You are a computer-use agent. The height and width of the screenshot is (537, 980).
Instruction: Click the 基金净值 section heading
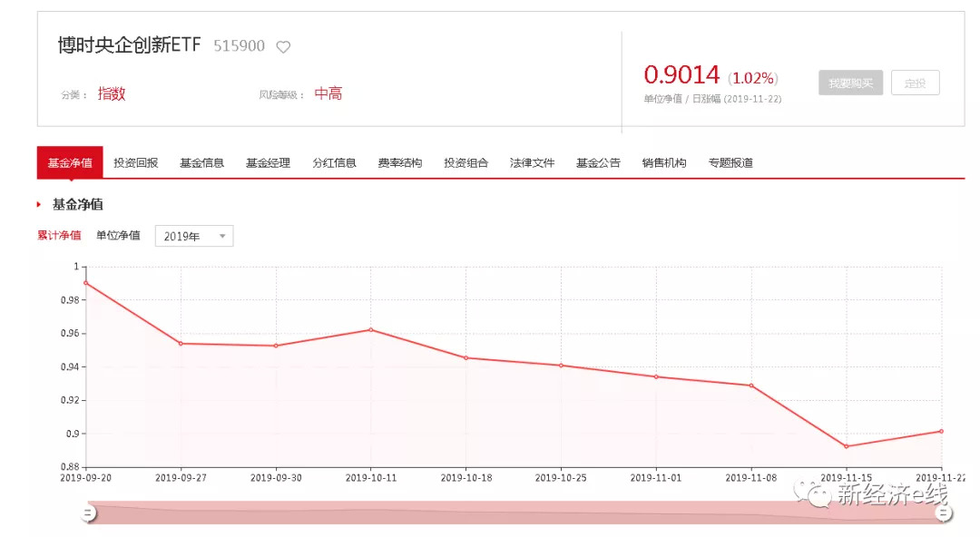point(77,204)
